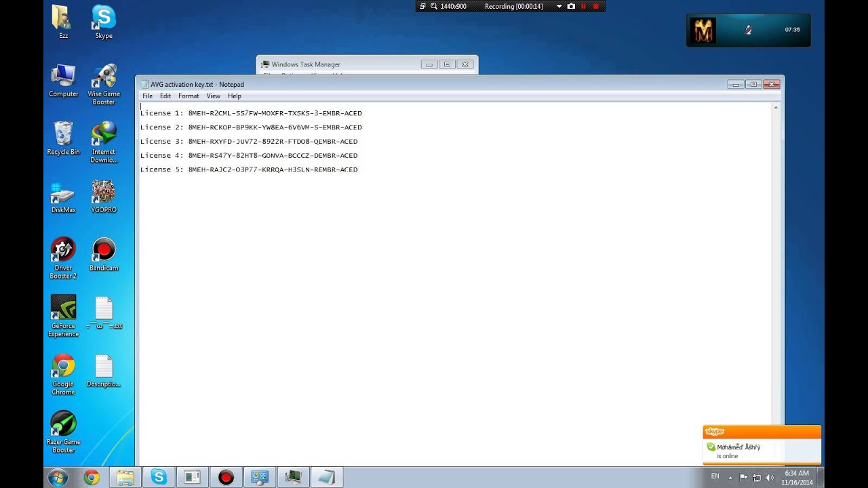Close the Notepad window

772,84
